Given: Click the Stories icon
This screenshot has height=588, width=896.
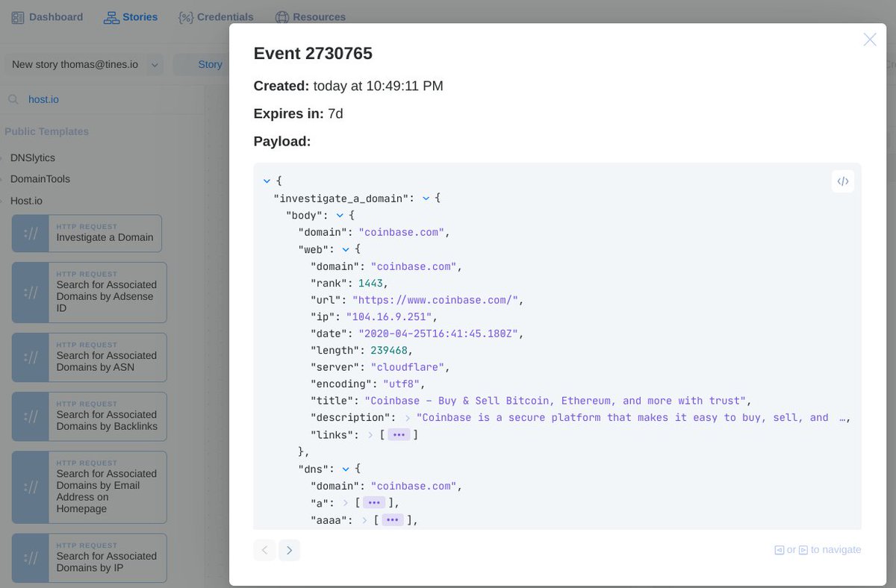Looking at the screenshot, I should pos(111,17).
